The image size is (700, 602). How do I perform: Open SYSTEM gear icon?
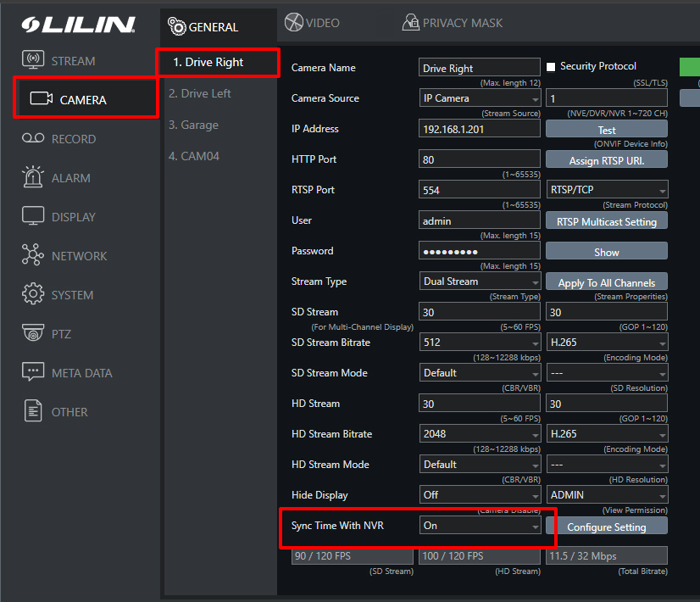point(32,294)
